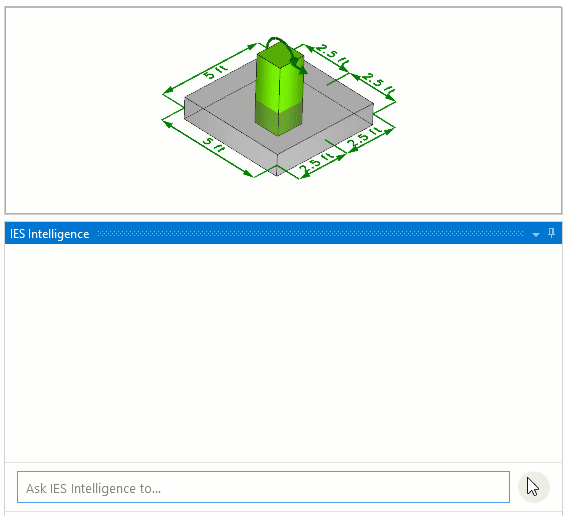Select the top face of the green column
568x516 pixels.
(280, 54)
